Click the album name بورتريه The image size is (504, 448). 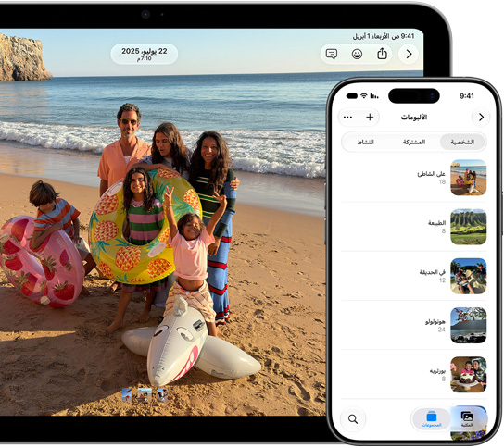click(x=437, y=371)
